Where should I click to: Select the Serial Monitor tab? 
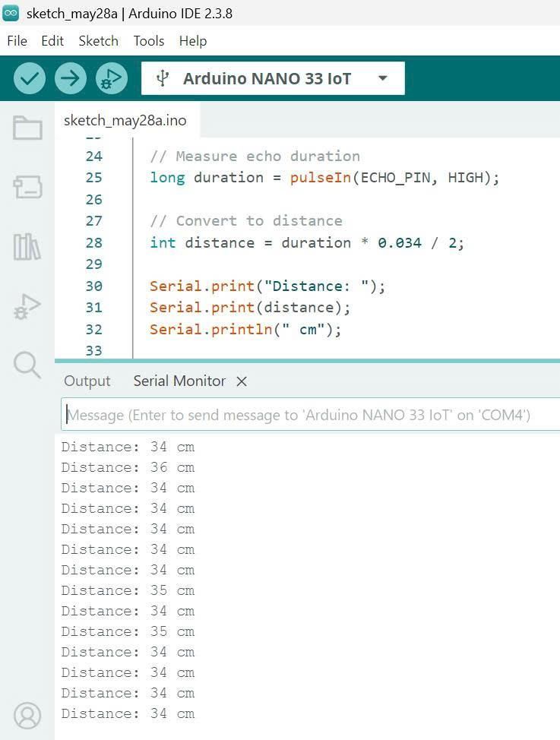179,381
